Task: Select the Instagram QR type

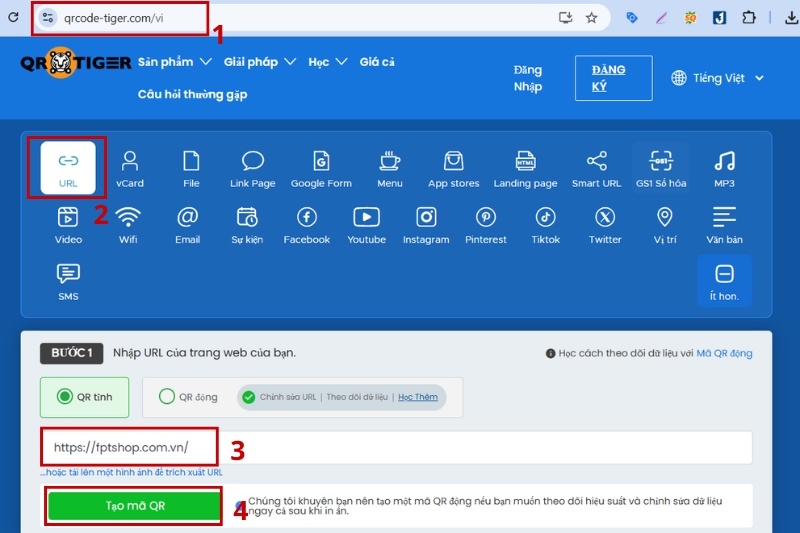Action: (x=426, y=225)
